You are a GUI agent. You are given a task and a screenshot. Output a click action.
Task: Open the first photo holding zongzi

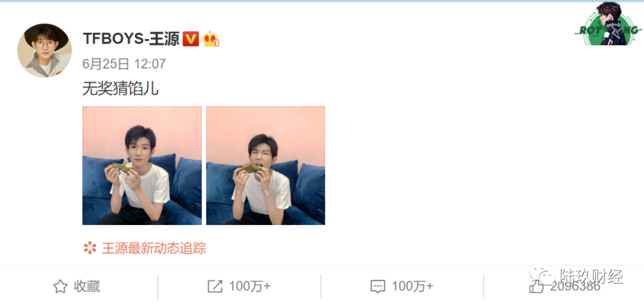(x=142, y=166)
